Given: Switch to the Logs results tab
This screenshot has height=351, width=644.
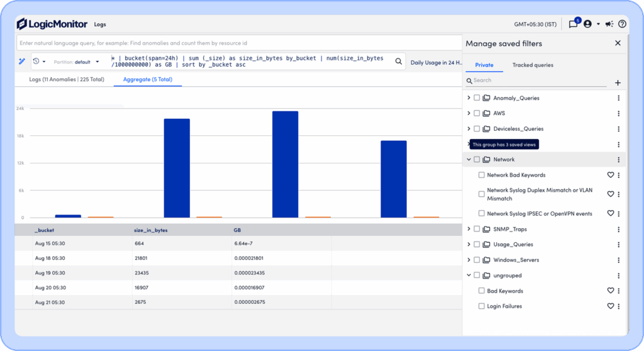Looking at the screenshot, I should [x=67, y=79].
